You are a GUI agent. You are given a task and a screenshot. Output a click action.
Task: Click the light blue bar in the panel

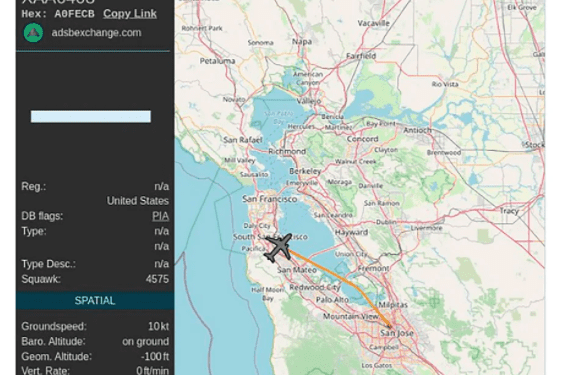pyautogui.click(x=91, y=117)
